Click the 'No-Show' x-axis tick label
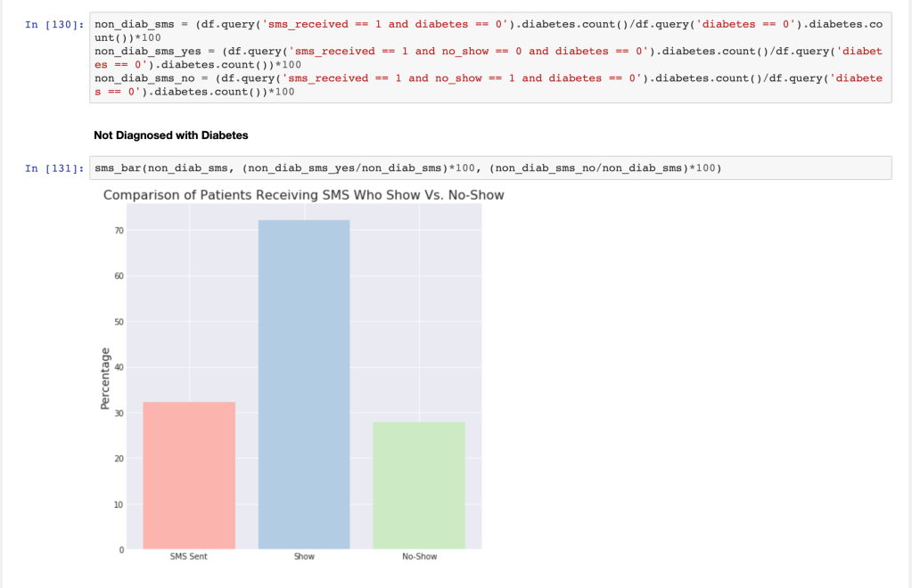Viewport: 912px width, 588px height. pos(419,557)
